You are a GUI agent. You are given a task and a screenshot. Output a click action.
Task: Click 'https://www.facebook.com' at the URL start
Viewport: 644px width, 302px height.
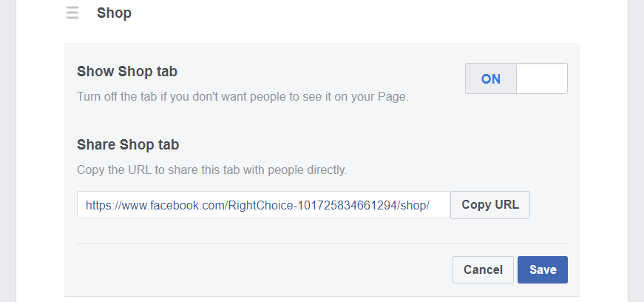click(152, 205)
